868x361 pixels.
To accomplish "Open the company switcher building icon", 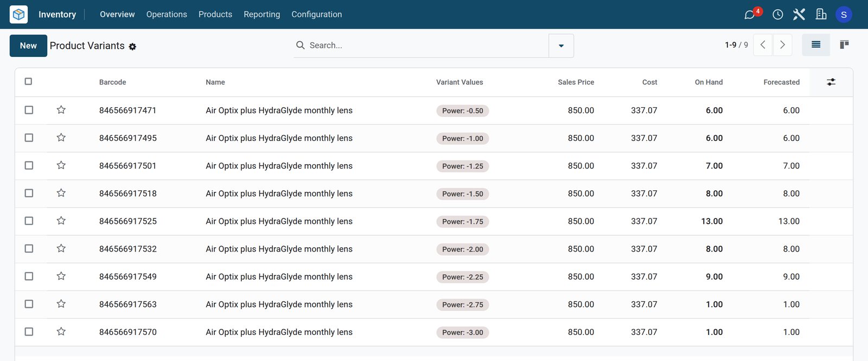I will 821,15.
